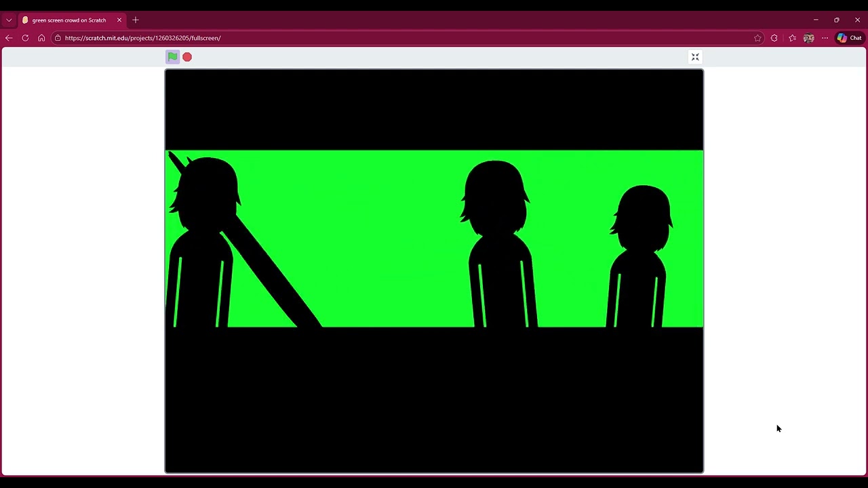Click the green flag to start the project
Image resolution: width=868 pixels, height=488 pixels.
(173, 57)
